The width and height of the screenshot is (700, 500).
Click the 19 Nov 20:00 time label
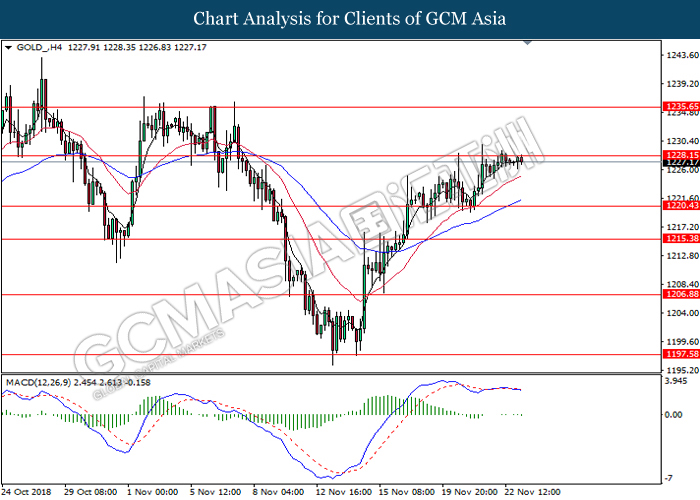[470, 492]
